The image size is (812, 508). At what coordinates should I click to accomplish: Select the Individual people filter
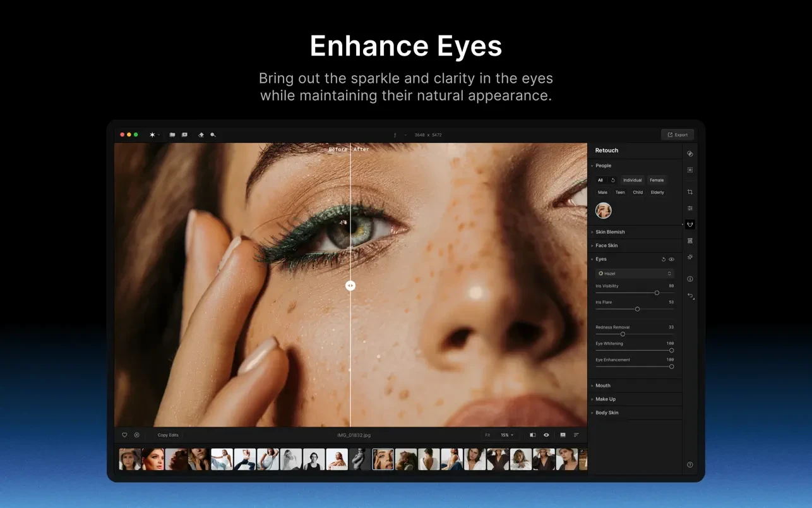(632, 180)
